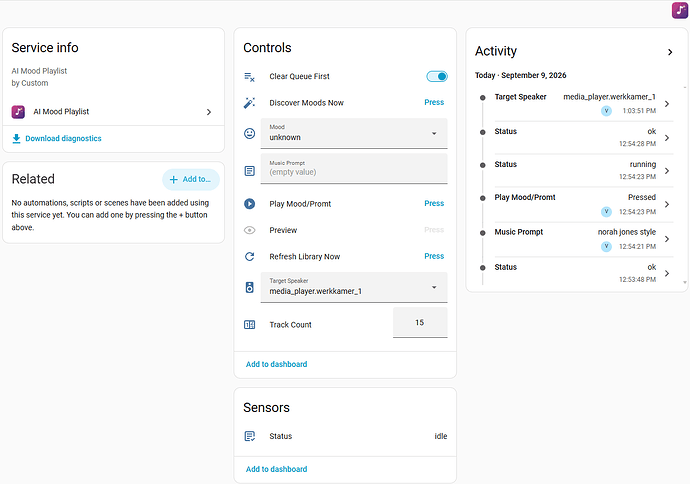This screenshot has height=484, width=690.
Task: Click the Activity list scrollbar down arrow
Action: pyautogui.click(x=685, y=282)
